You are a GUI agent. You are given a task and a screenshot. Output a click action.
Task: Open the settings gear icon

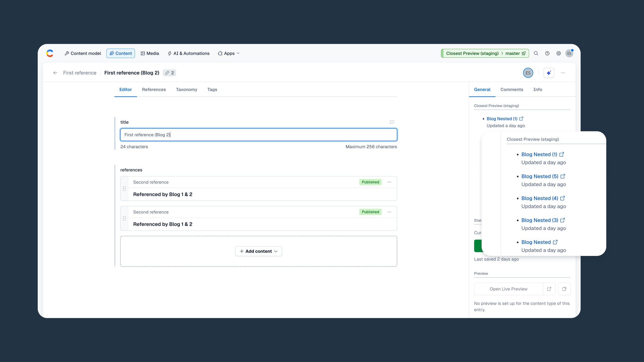[558, 53]
